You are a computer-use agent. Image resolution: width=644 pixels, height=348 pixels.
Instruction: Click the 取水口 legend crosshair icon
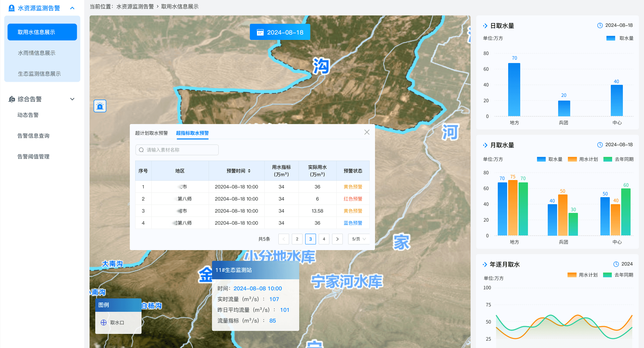104,323
